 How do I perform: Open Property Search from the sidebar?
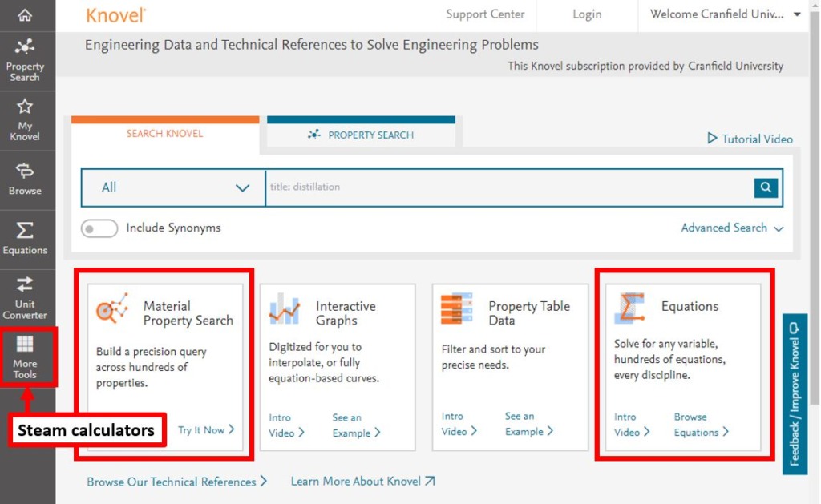(25, 59)
